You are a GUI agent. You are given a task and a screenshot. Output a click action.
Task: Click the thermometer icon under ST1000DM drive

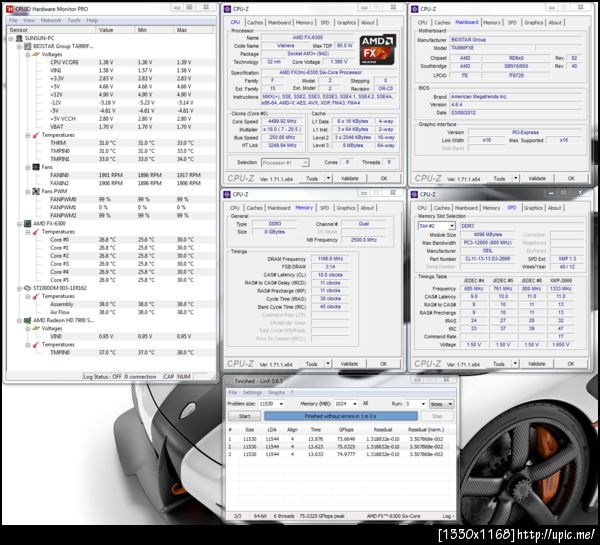(x=36, y=296)
